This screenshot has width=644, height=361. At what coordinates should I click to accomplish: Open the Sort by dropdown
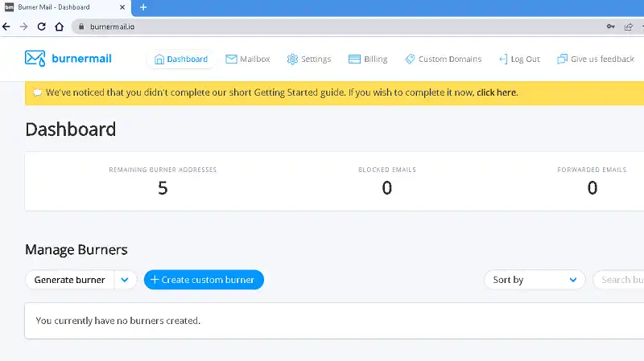[x=535, y=280]
